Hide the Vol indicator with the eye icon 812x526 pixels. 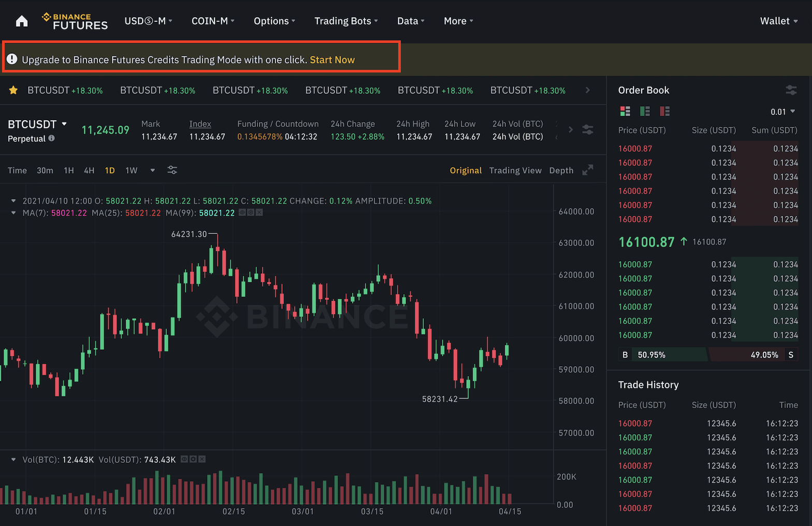point(184,459)
